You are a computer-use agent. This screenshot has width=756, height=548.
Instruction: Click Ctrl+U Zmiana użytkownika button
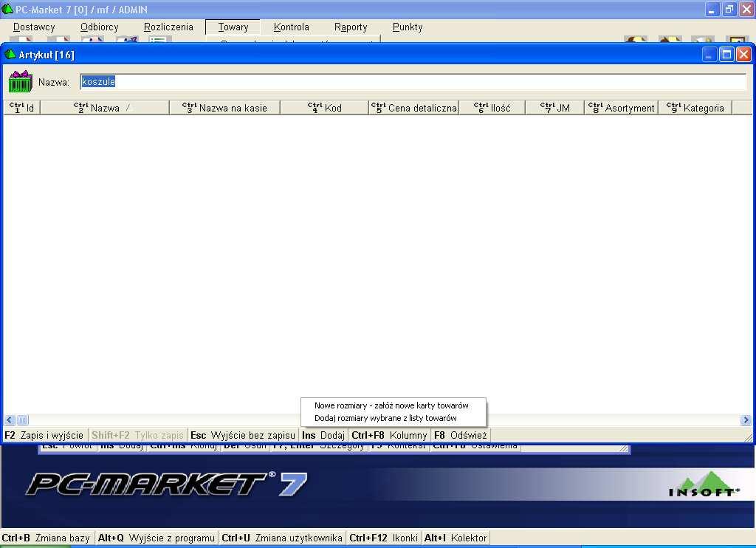coord(282,538)
